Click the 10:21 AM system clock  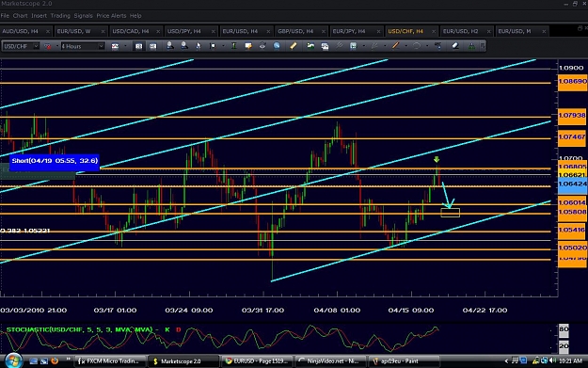(x=570, y=360)
